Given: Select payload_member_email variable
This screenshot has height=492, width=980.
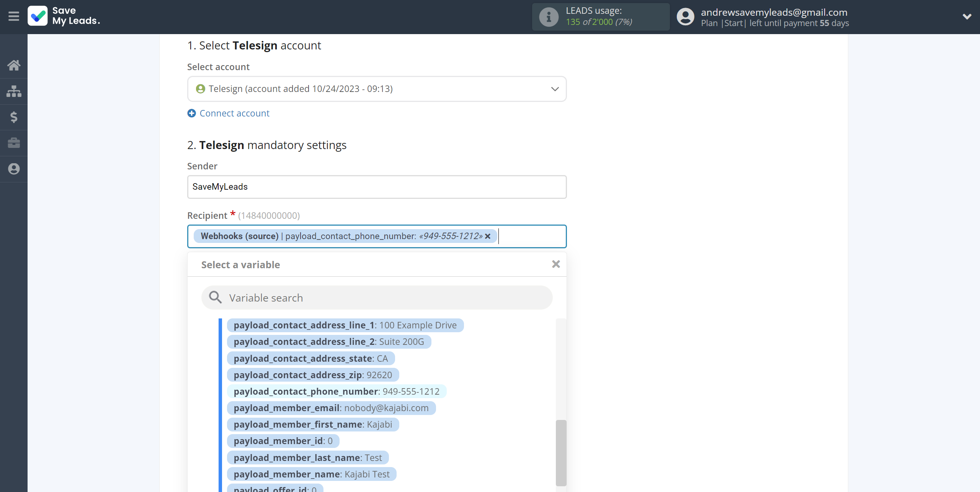Looking at the screenshot, I should (x=331, y=408).
